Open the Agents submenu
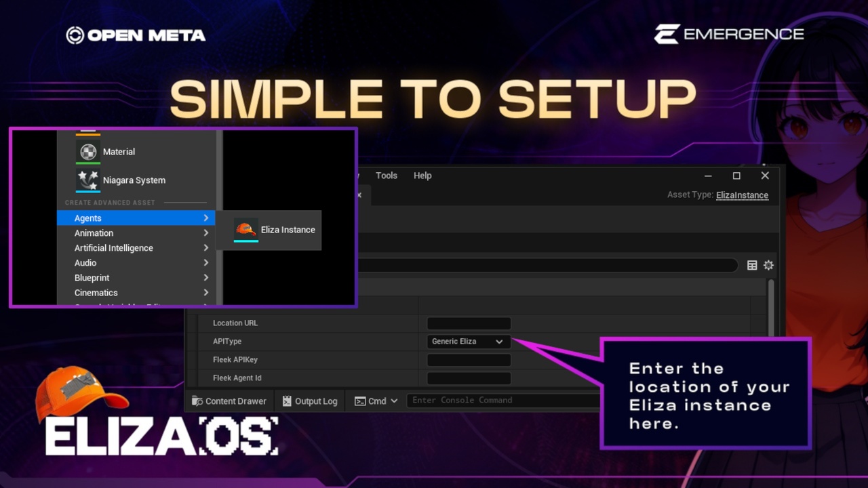Screen dimensions: 868x488 (x=136, y=218)
